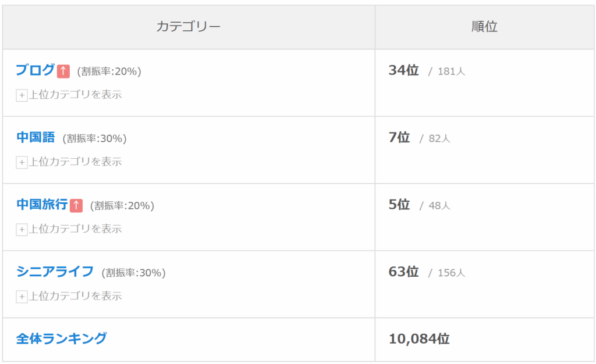Click the 7位 rank for 中国語
The width and height of the screenshot is (596, 364).
(x=399, y=137)
